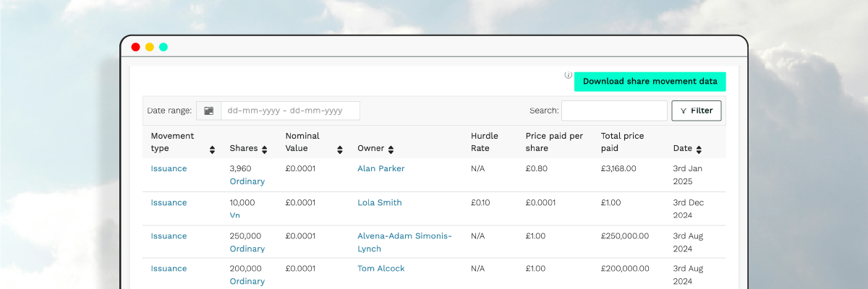Viewport: 868px width, 289px height.
Task: Click the date range input field
Action: coord(289,111)
